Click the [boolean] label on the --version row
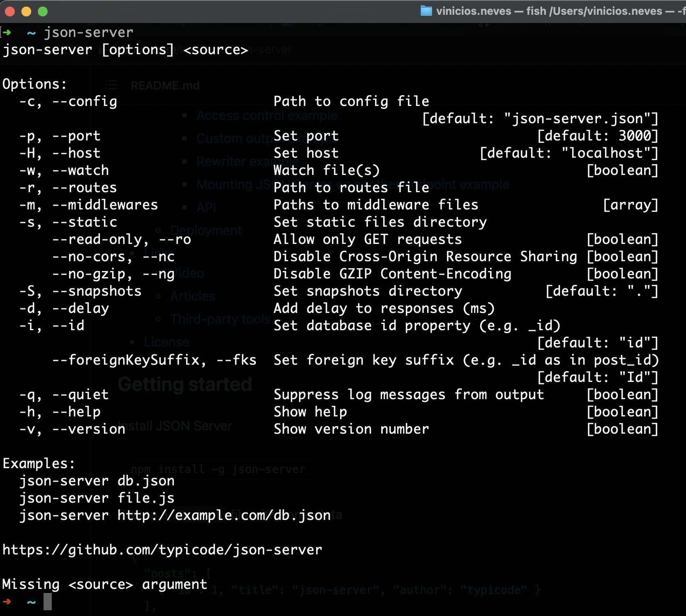 623,429
